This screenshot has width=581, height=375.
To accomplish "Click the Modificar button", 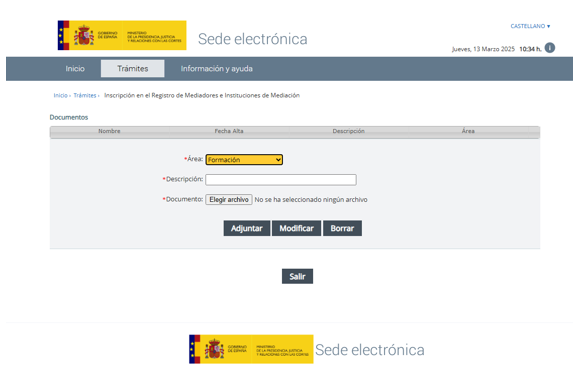I will click(296, 228).
